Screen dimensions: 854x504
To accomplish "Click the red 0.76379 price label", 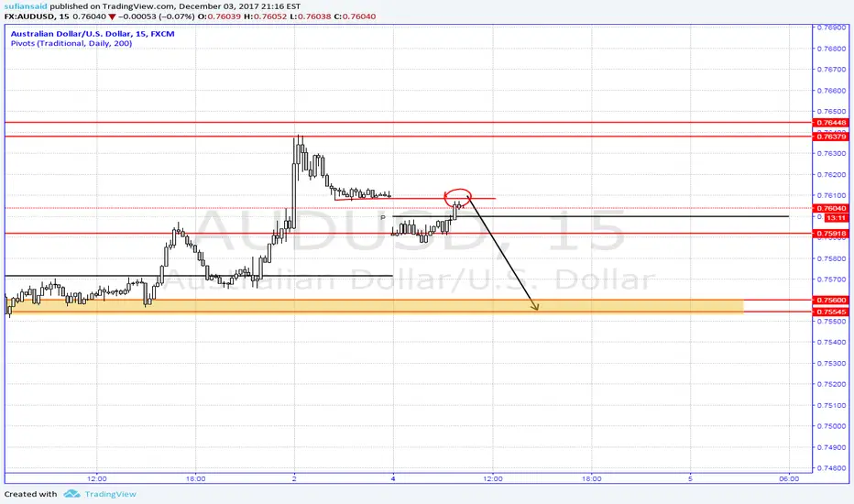I will (x=831, y=137).
